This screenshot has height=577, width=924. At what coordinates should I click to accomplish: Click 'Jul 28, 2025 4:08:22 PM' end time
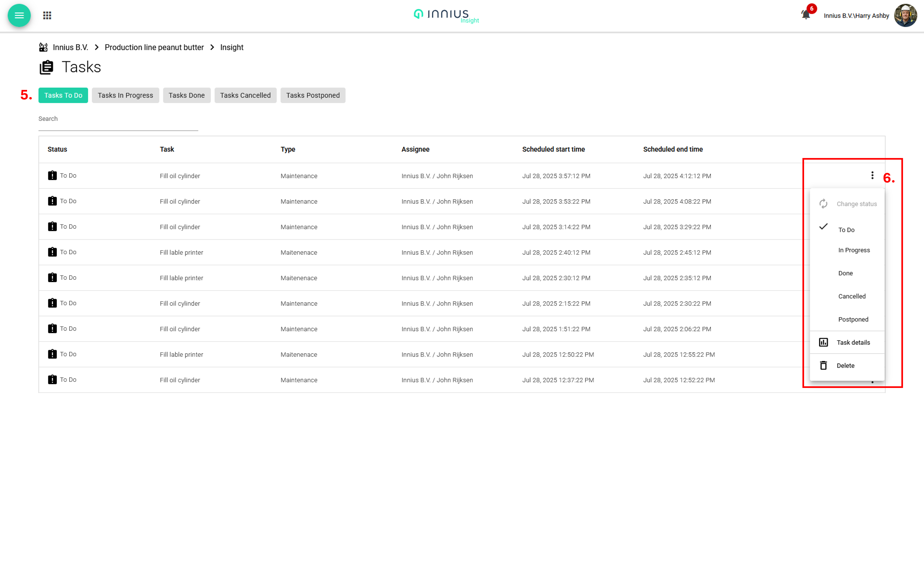pyautogui.click(x=677, y=201)
